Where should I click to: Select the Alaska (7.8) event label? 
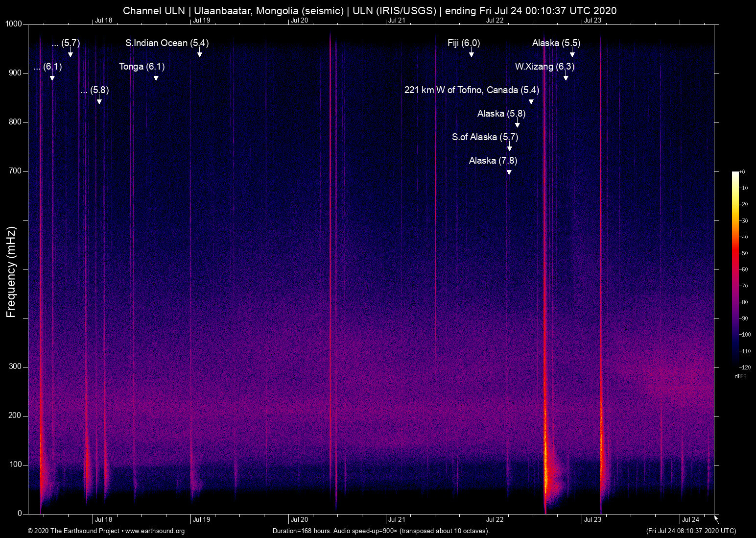[493, 161]
